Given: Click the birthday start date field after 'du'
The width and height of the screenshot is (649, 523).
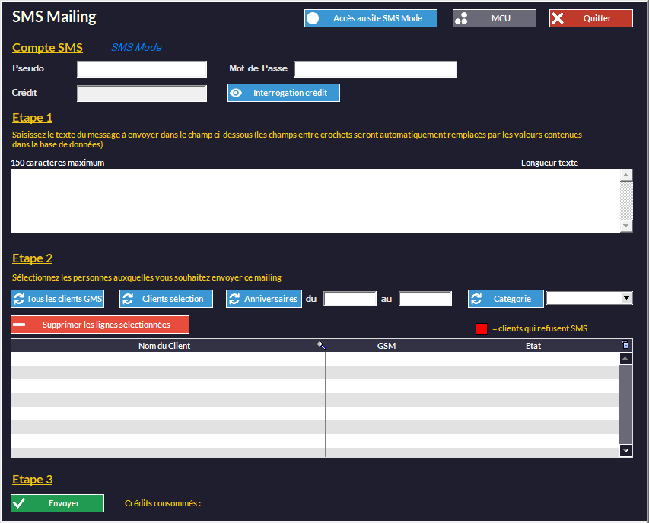Looking at the screenshot, I should 350,299.
